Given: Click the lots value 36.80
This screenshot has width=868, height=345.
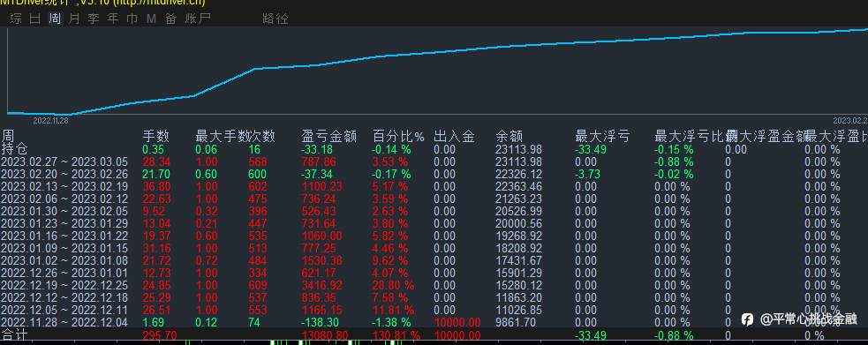Looking at the screenshot, I should (x=156, y=186).
